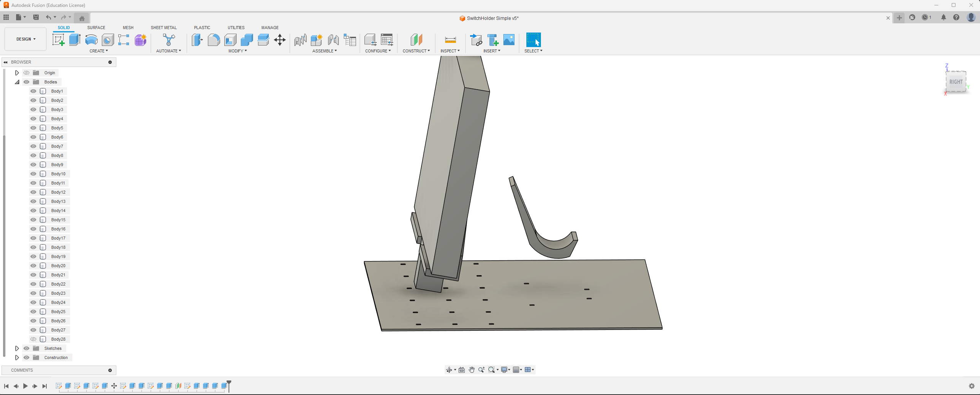
Task: Hide Body10 with its eye icon
Action: pyautogui.click(x=33, y=174)
